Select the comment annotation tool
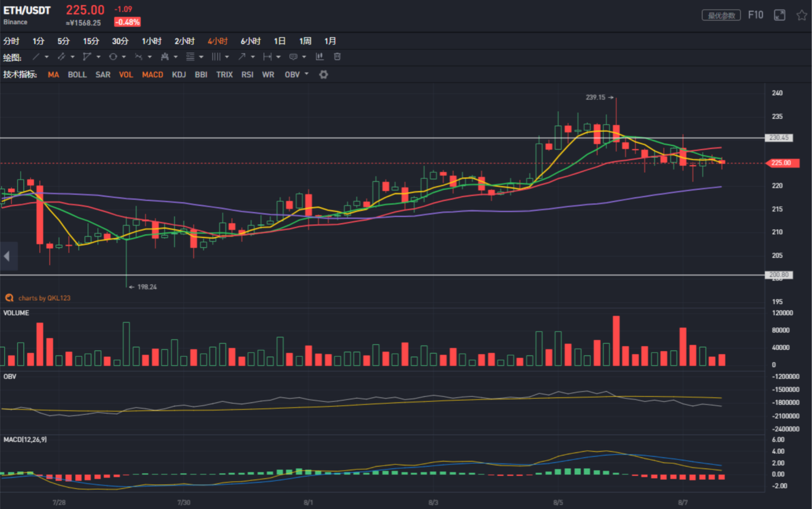 (x=294, y=56)
